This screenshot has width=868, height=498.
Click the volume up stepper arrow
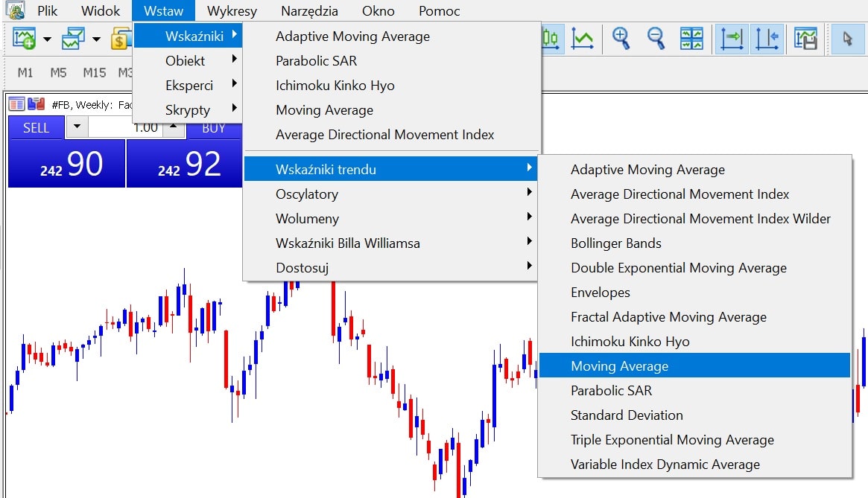pos(174,126)
